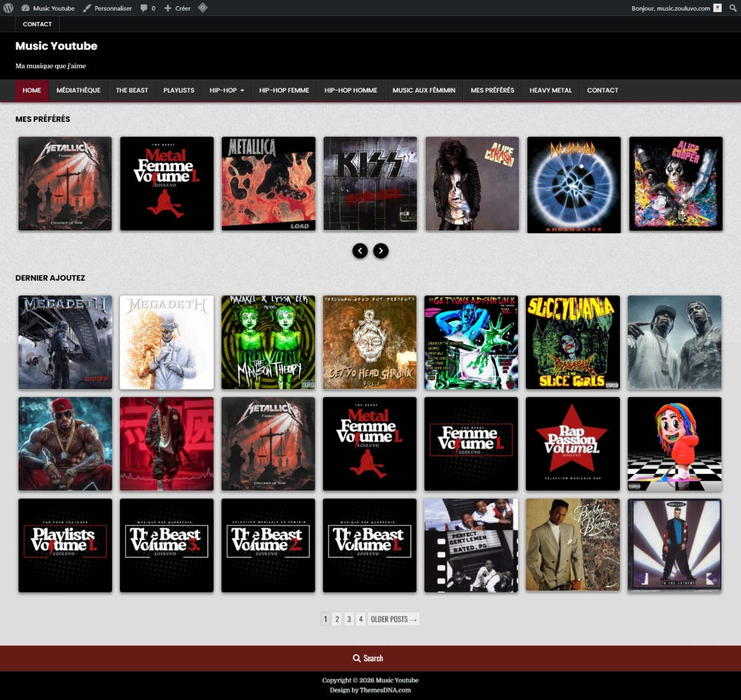
Task: Open the #GetYoHeadShrunk blue monster cover
Action: (x=471, y=342)
